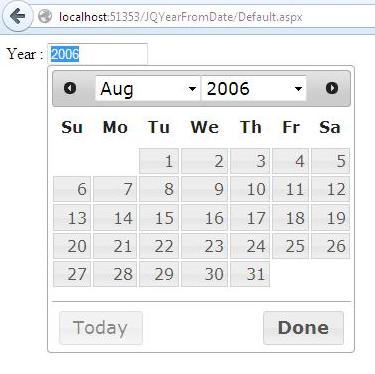
Task: Advance to the next month arrow
Action: tap(332, 88)
